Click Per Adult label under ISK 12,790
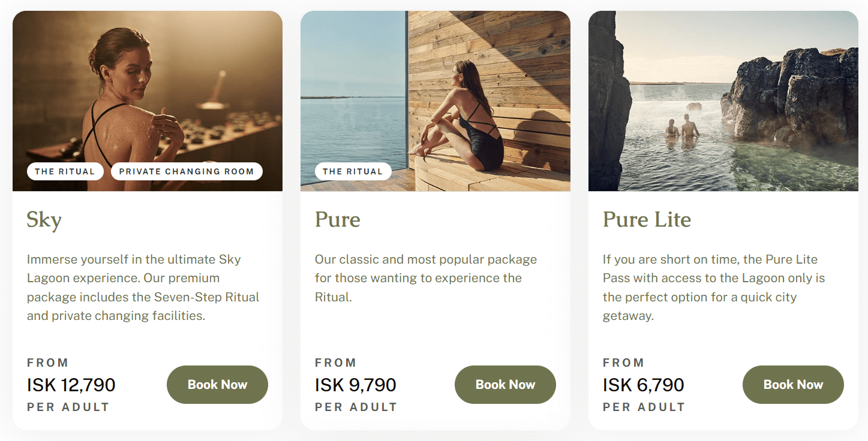The image size is (868, 441). click(68, 407)
